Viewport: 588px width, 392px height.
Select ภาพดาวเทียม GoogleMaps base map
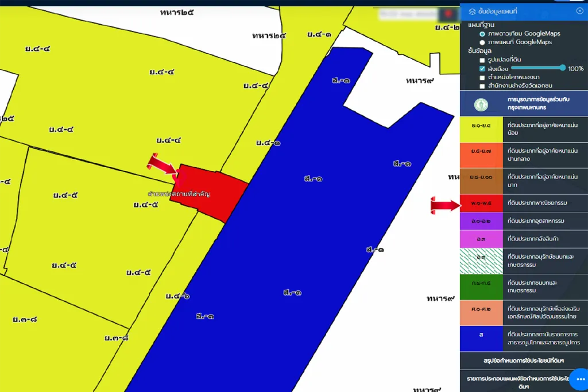click(x=482, y=34)
